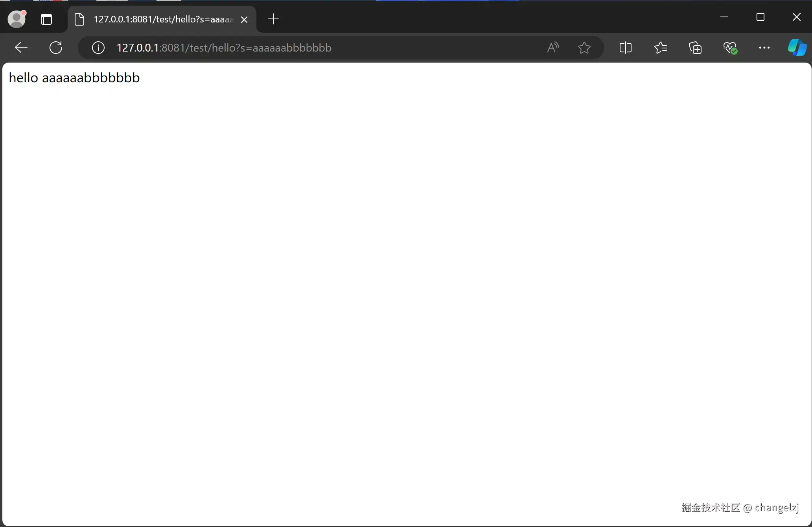Open split screen view

625,48
